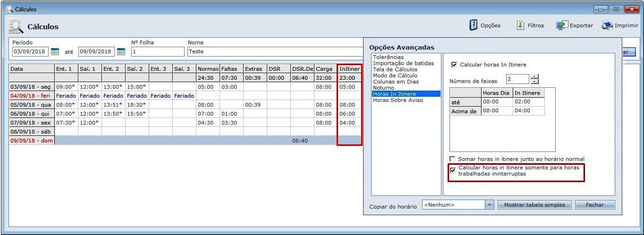Click the Imprimir printer icon
The height and width of the screenshot is (235, 644).
point(607,25)
